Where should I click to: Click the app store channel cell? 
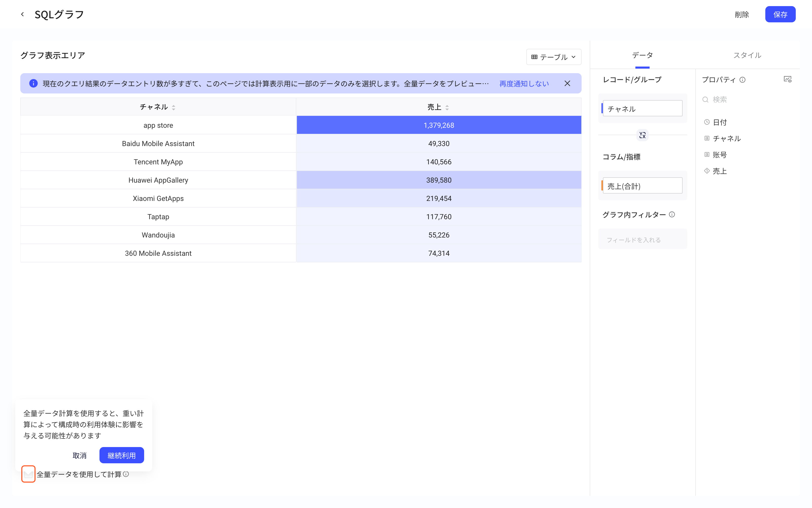click(158, 125)
